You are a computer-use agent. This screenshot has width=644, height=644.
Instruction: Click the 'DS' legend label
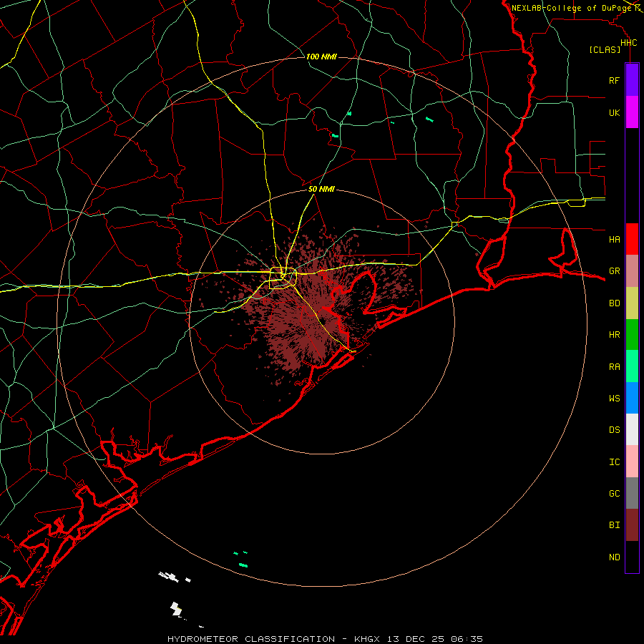[614, 430]
